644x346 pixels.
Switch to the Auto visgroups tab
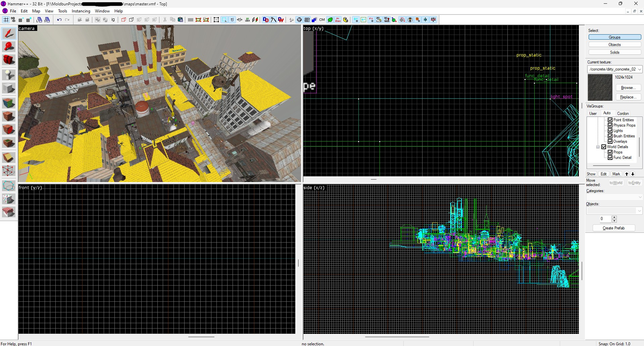tap(607, 113)
